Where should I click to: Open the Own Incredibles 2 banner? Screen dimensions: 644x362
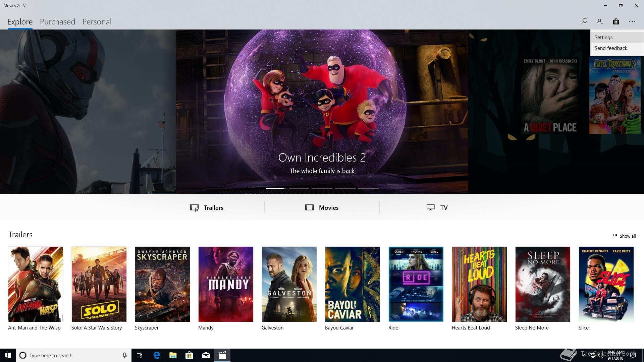(322, 111)
